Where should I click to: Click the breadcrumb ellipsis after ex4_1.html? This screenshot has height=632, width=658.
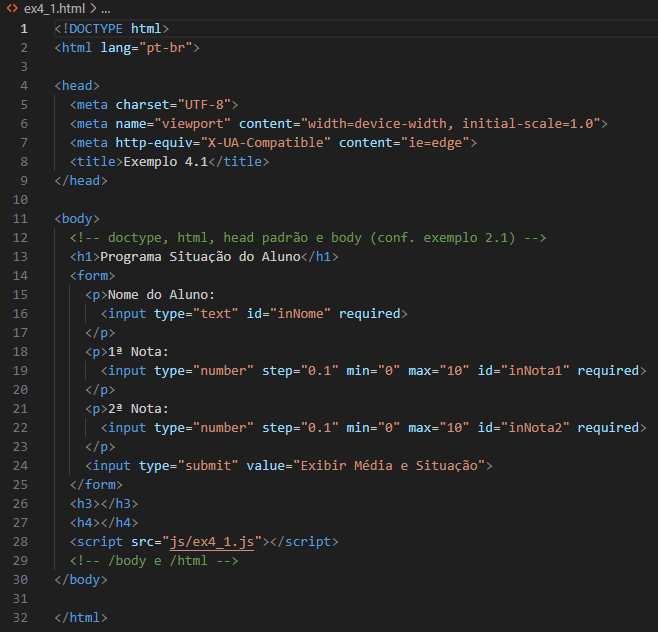(106, 9)
